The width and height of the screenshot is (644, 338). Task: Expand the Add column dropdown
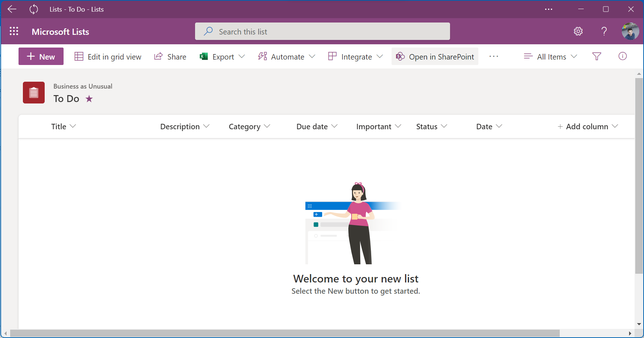point(587,126)
